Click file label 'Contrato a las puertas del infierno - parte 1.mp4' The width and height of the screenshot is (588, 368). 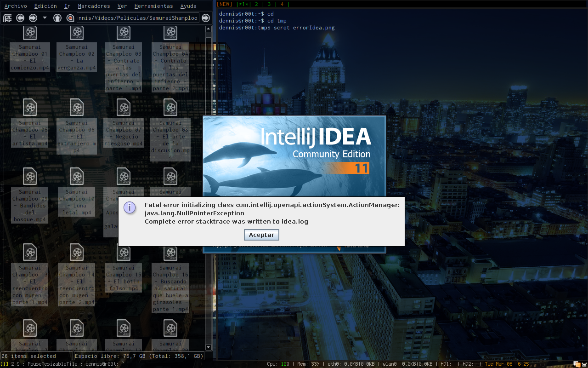click(x=124, y=67)
